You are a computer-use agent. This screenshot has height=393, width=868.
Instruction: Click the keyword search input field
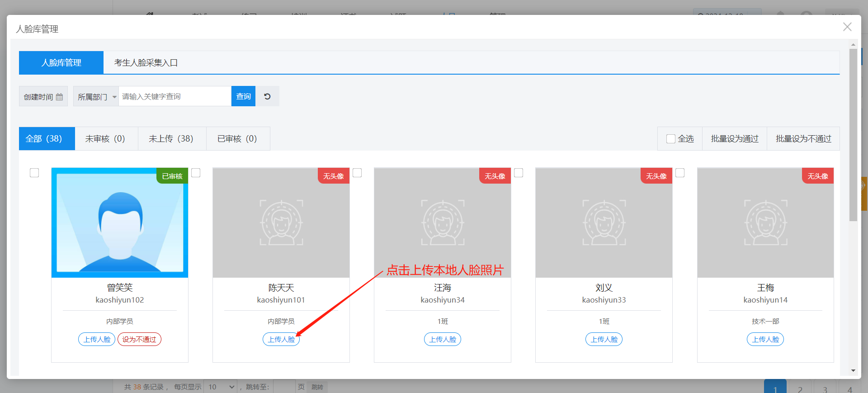tap(175, 96)
